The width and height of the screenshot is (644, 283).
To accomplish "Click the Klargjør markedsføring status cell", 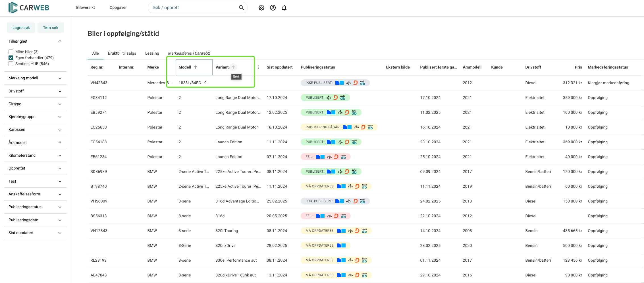I will pyautogui.click(x=608, y=83).
